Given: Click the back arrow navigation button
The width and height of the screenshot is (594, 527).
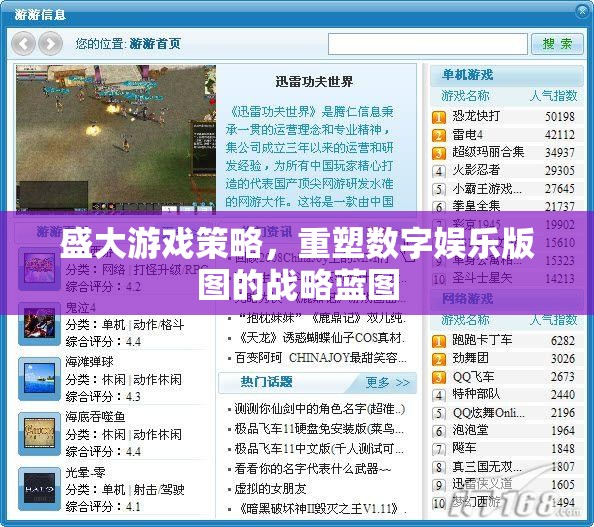Looking at the screenshot, I should coord(23,44).
